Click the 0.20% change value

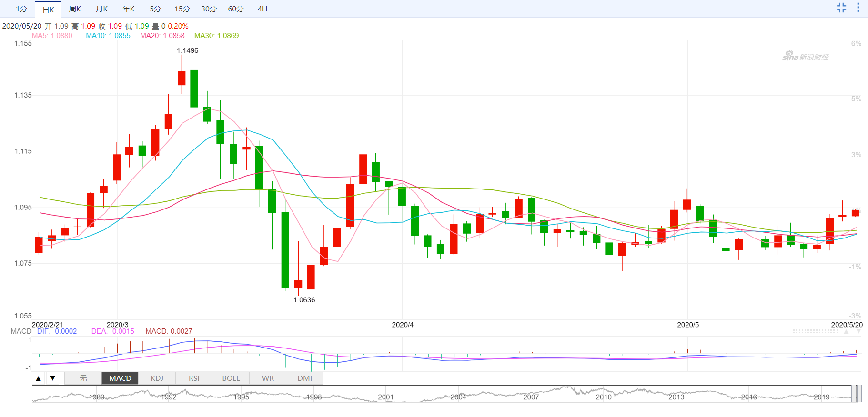pos(178,26)
